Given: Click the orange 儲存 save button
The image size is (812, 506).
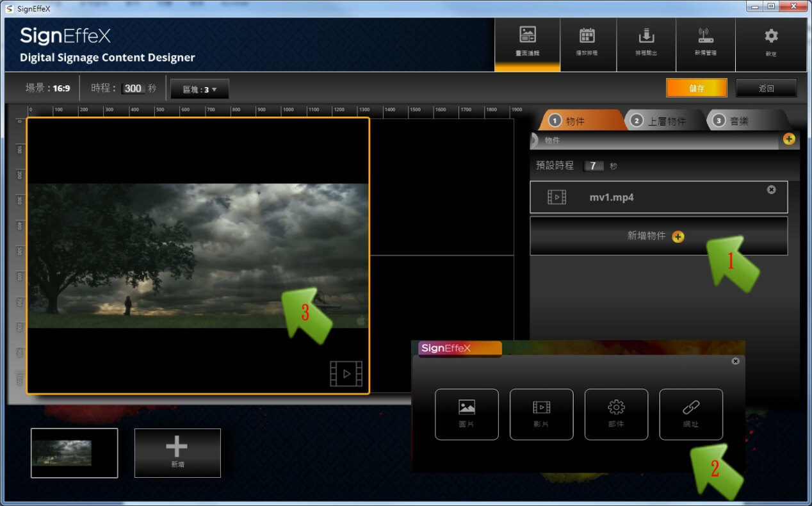Looking at the screenshot, I should pos(696,88).
